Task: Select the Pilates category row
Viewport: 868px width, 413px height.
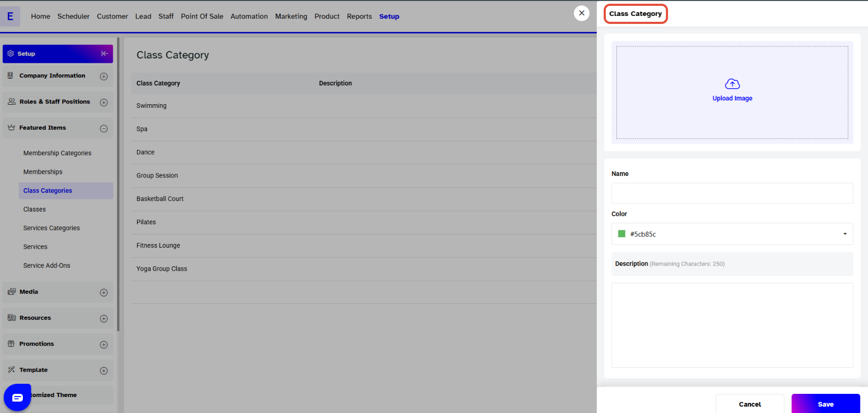Action: tap(364, 222)
